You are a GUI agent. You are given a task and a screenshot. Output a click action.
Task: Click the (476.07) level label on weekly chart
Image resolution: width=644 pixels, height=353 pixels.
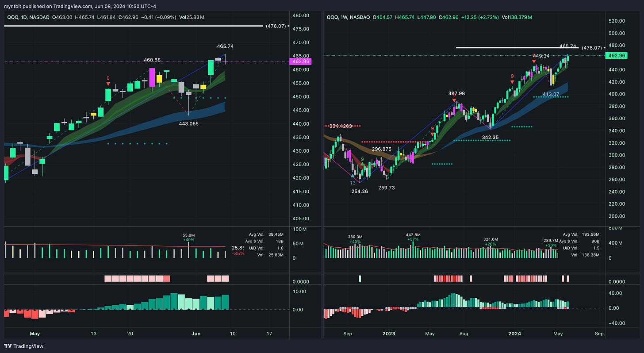(591, 48)
